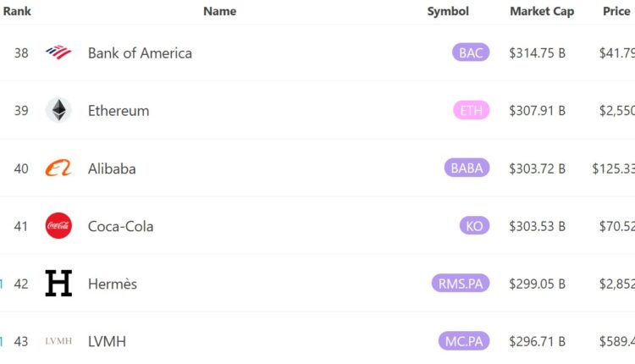Click the red Coca-Cola logo icon
The image size is (635, 364).
58,226
